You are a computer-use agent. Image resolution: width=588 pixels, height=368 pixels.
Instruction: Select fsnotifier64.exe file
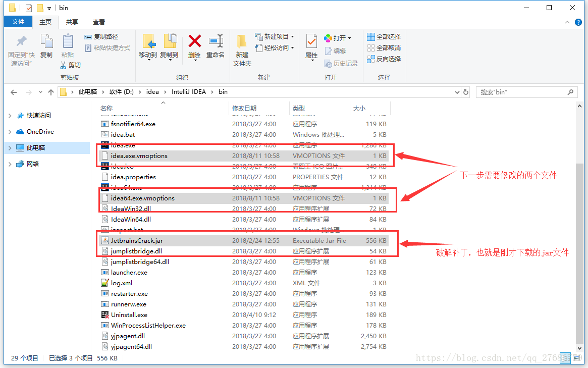pyautogui.click(x=244, y=124)
